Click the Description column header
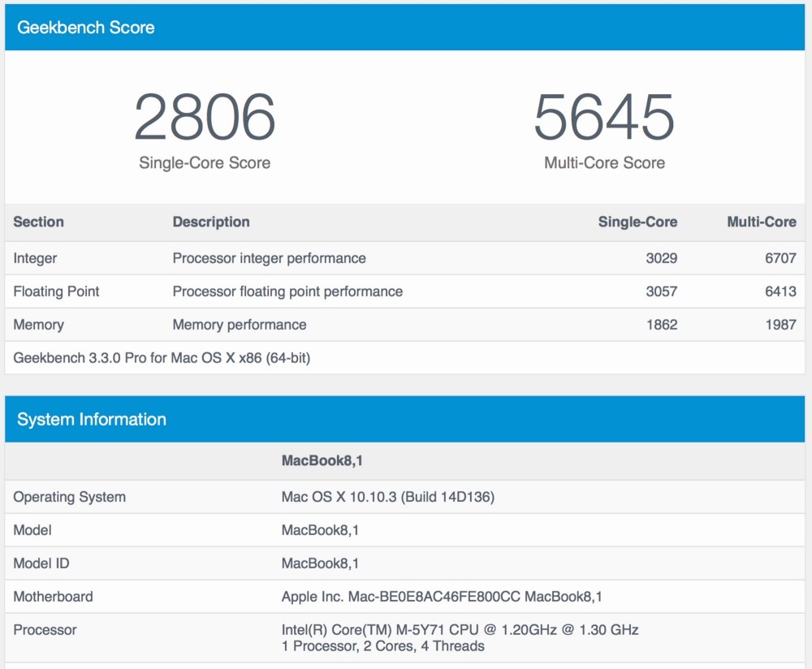Image resolution: width=812 pixels, height=669 pixels. pyautogui.click(x=211, y=222)
